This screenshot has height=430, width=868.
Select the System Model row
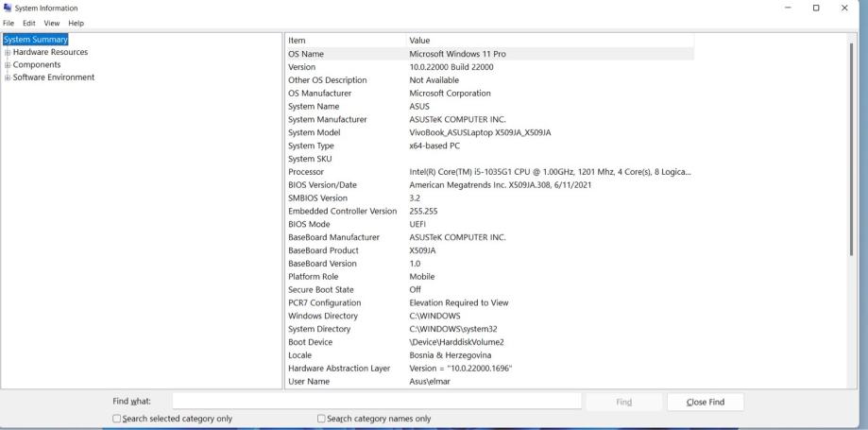click(489, 132)
